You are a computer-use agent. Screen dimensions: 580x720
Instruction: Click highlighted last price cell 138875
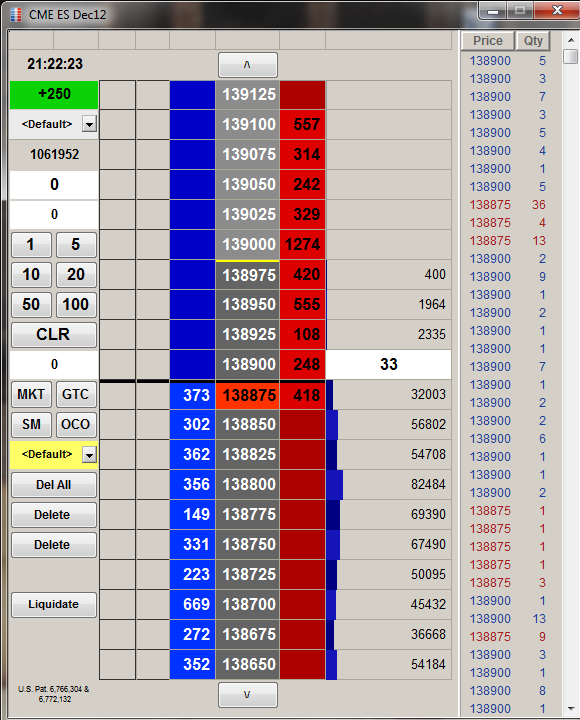point(248,395)
